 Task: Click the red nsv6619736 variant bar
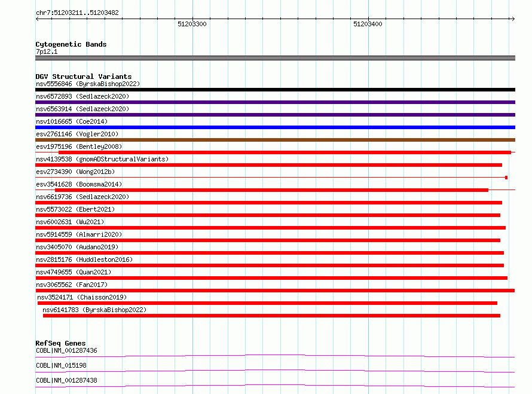pos(269,203)
